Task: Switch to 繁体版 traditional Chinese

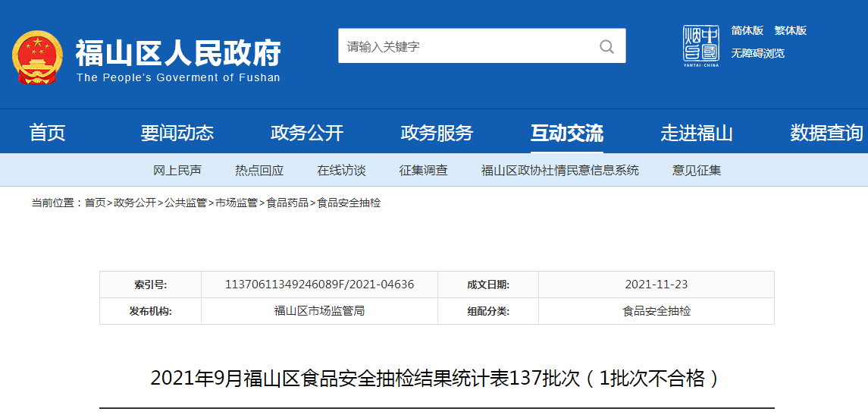Action: point(791,30)
